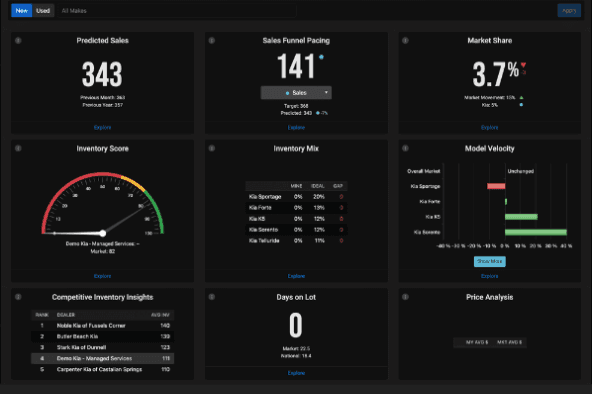The width and height of the screenshot is (592, 394).
Task: Click Overall Market label in Model Velocity
Action: (x=424, y=171)
